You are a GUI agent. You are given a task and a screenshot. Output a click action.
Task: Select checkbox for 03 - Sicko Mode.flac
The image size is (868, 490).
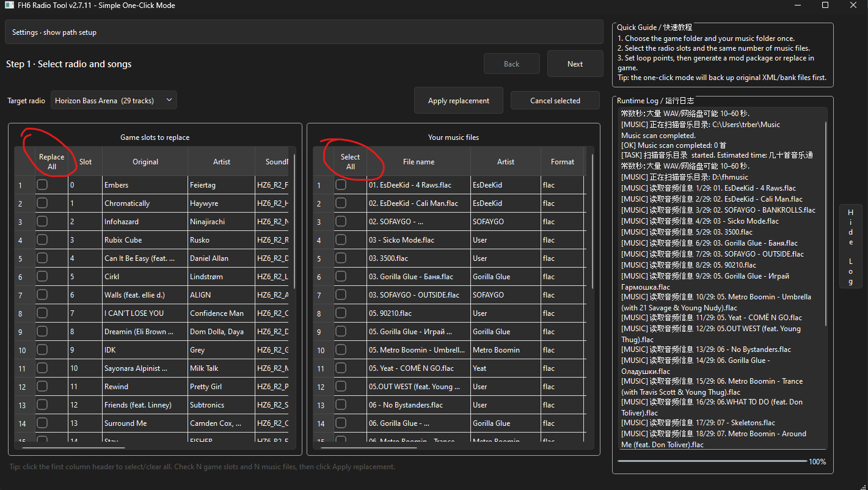tap(341, 240)
